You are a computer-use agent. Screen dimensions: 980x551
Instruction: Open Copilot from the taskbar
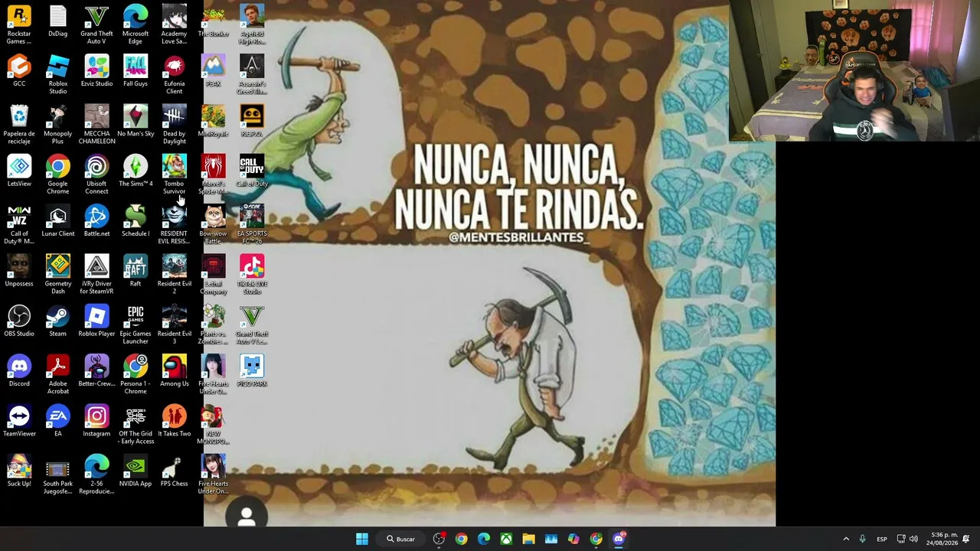pos(573,539)
